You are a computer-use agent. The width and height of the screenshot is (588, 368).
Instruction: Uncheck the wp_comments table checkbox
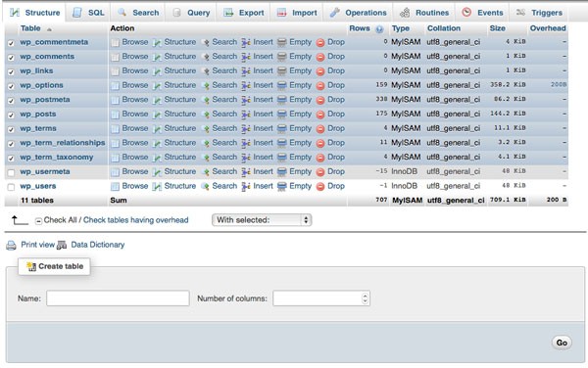11,58
